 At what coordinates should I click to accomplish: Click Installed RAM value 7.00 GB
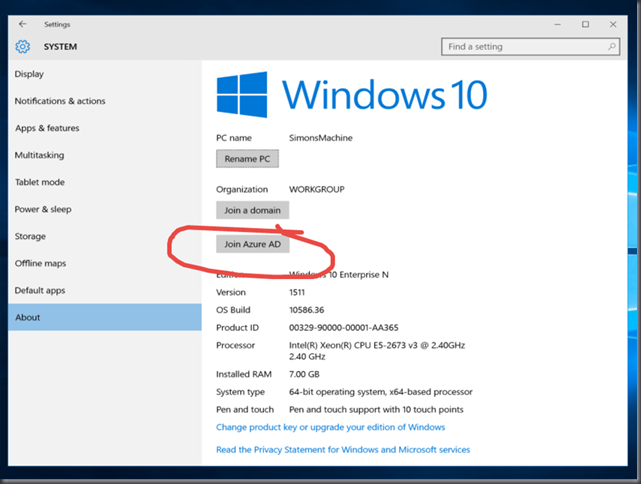point(304,374)
